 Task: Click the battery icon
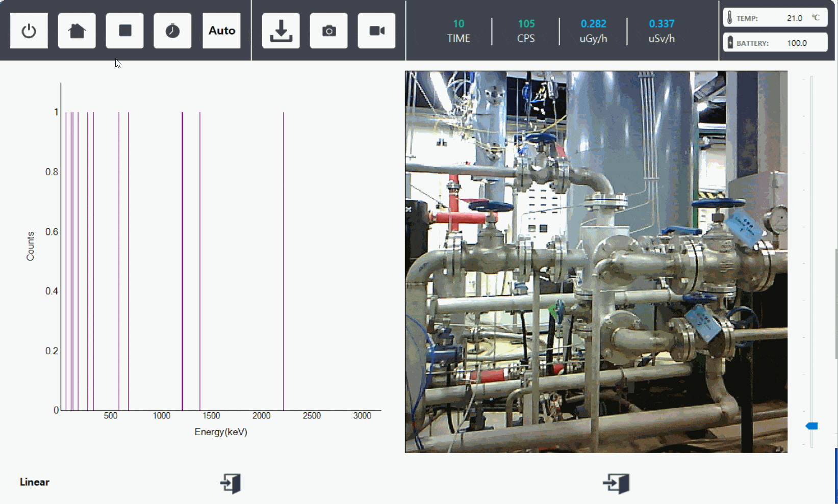coord(730,43)
